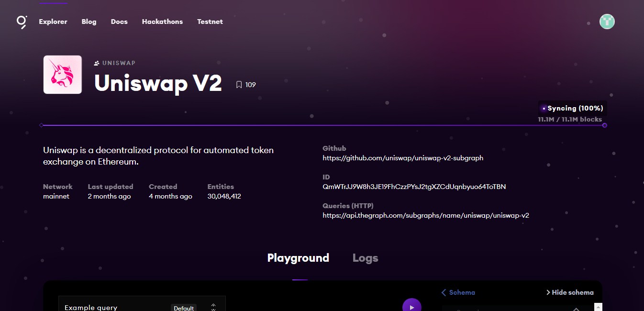Switch to the Logs tab

[x=366, y=258]
